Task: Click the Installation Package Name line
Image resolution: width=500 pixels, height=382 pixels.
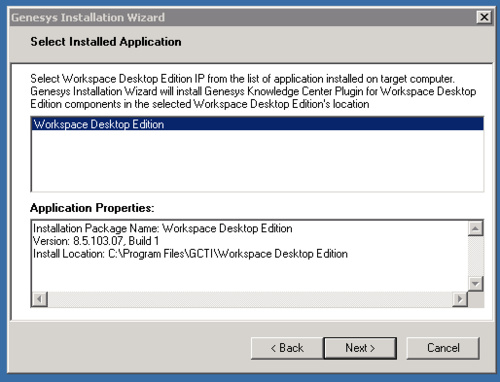Action: [x=163, y=228]
